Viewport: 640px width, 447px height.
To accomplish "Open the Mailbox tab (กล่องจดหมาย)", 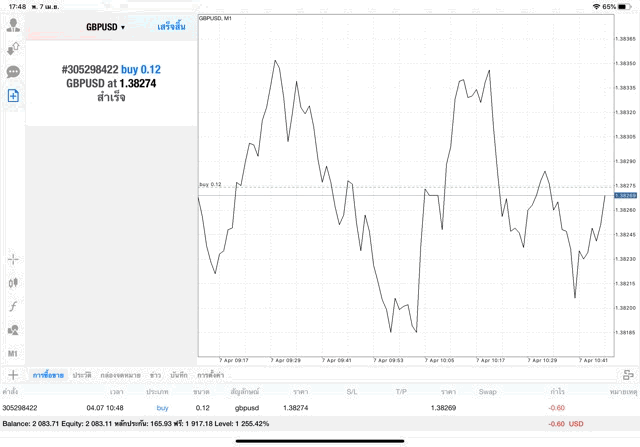I will click(x=120, y=375).
